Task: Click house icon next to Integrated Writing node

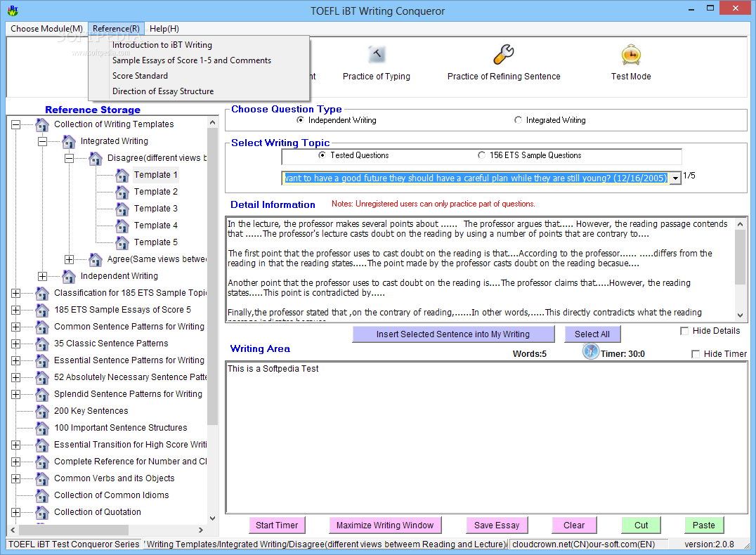Action: (x=69, y=141)
